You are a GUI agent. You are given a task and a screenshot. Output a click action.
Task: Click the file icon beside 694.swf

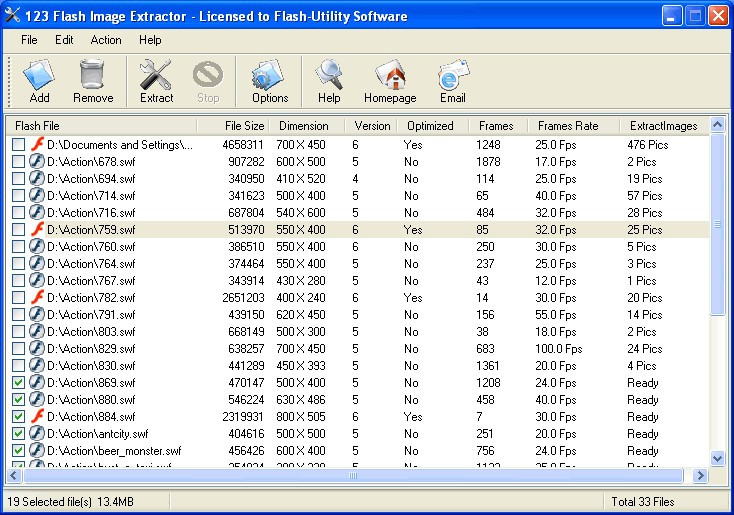(37, 178)
